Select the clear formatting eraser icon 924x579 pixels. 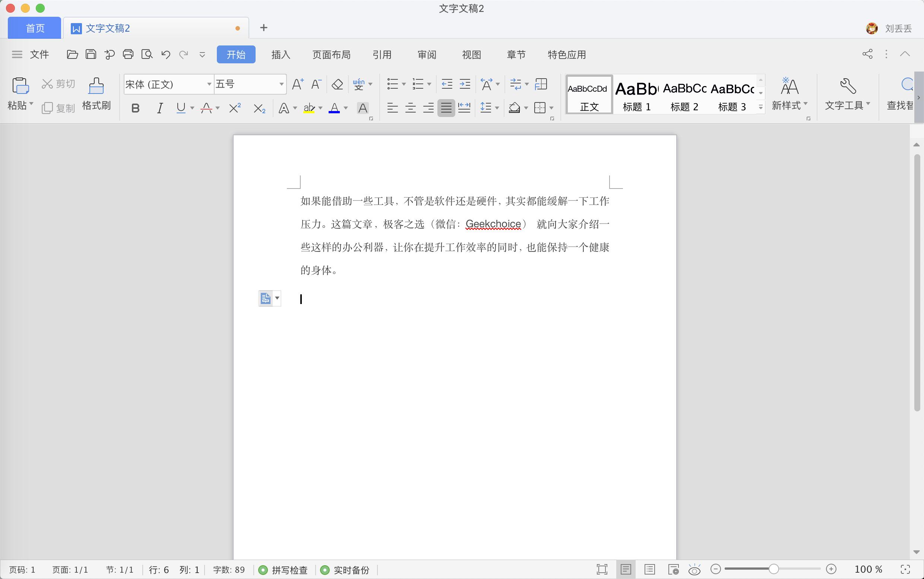click(x=336, y=83)
